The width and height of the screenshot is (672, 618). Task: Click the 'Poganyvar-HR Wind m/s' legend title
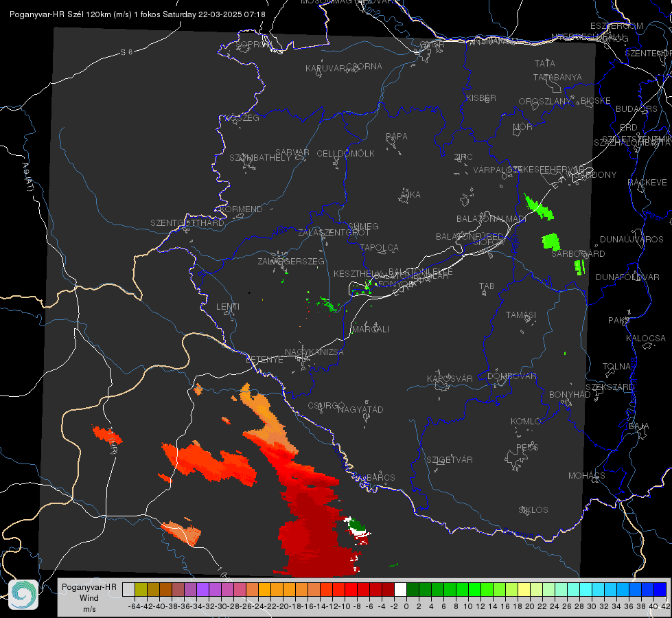tap(89, 598)
